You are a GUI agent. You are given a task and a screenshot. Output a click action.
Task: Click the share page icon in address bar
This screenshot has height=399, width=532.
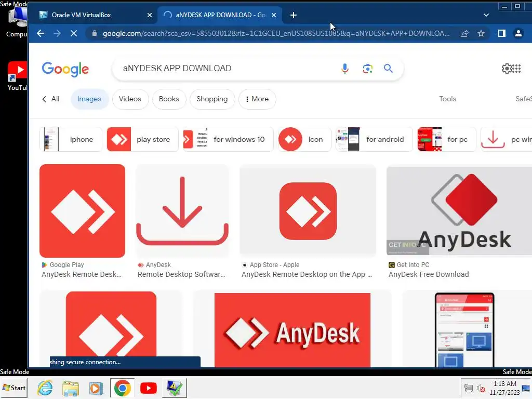(x=464, y=33)
